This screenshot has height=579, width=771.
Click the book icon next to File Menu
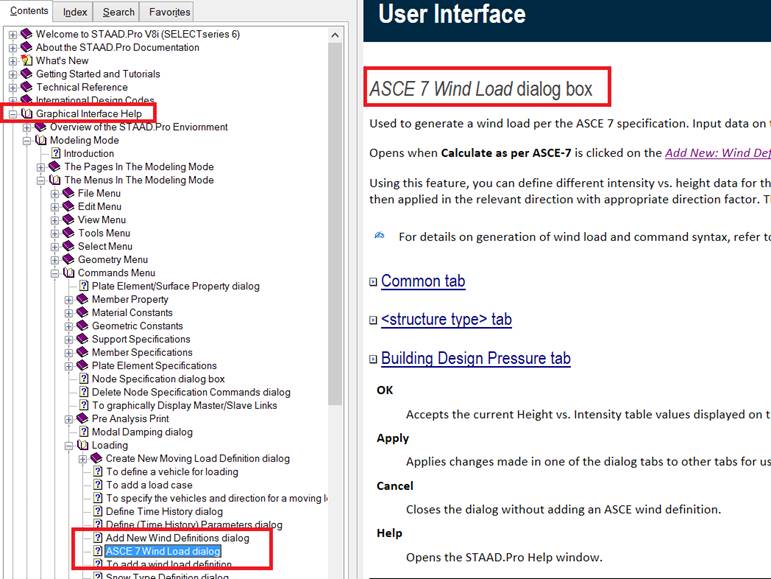[68, 193]
